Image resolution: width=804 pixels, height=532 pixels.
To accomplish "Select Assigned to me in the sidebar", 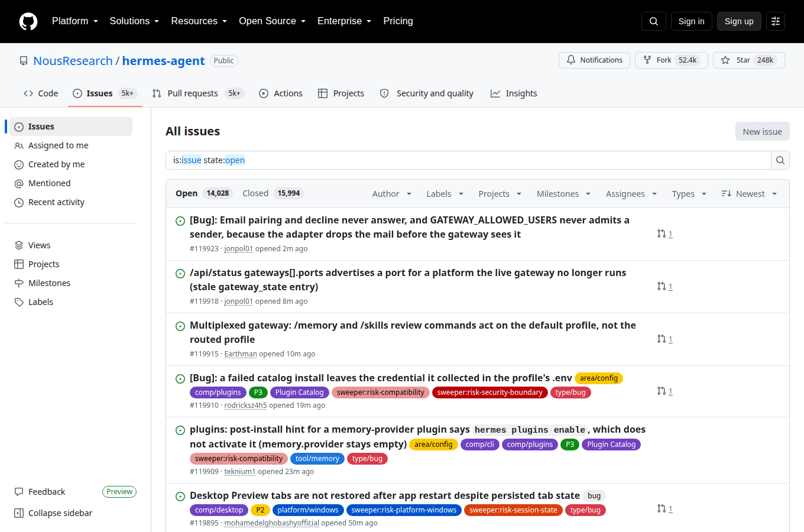I will click(x=71, y=145).
